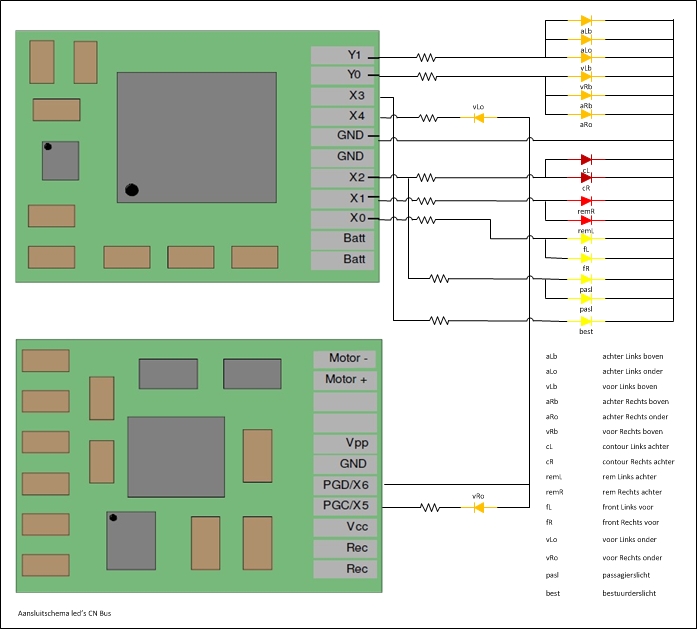Click 'passagierslicht' in the legend
697x629 pixels.
click(x=631, y=574)
